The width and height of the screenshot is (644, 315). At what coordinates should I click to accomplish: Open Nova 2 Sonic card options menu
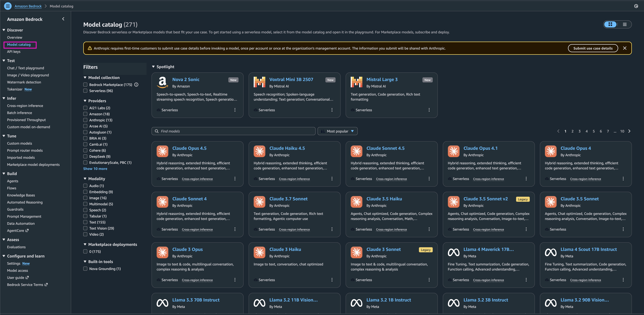point(235,110)
